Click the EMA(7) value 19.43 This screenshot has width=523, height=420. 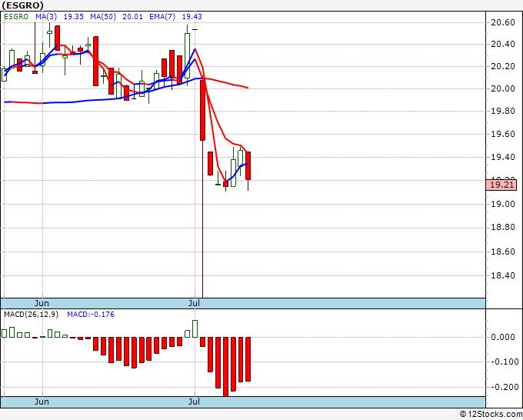pyautogui.click(x=192, y=17)
